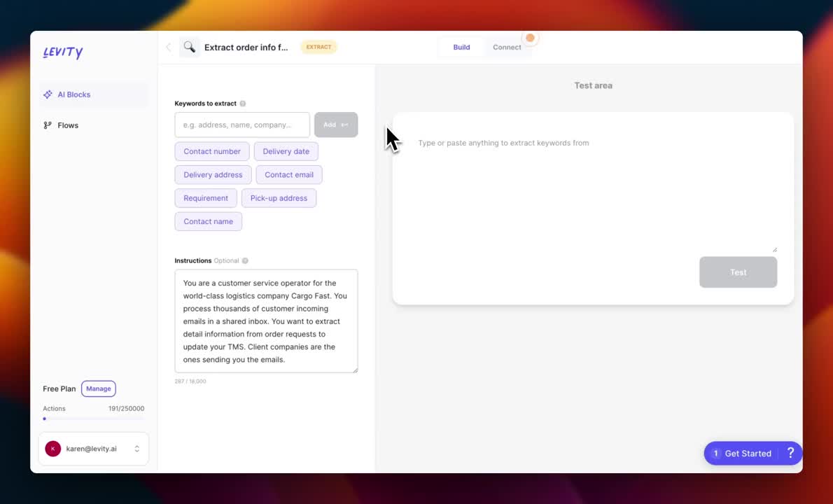This screenshot has width=833, height=504.
Task: Open the Flows section
Action: (x=67, y=125)
